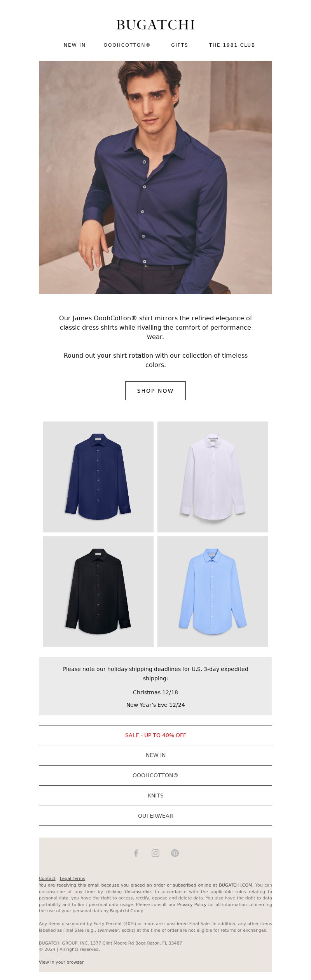Open the white shirt product image
Image resolution: width=311 pixels, height=980 pixels.
point(213,477)
